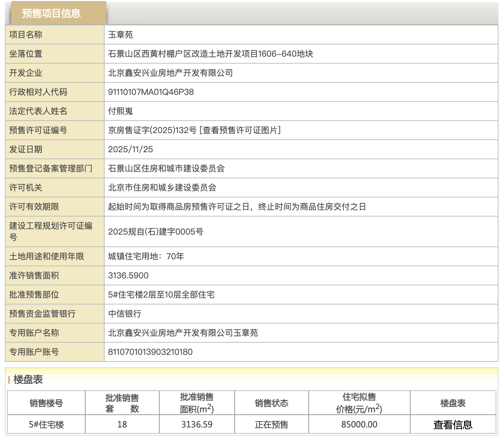This screenshot has width=504, height=440.
Task: Select the price 85000.00 cell
Action: (358, 424)
